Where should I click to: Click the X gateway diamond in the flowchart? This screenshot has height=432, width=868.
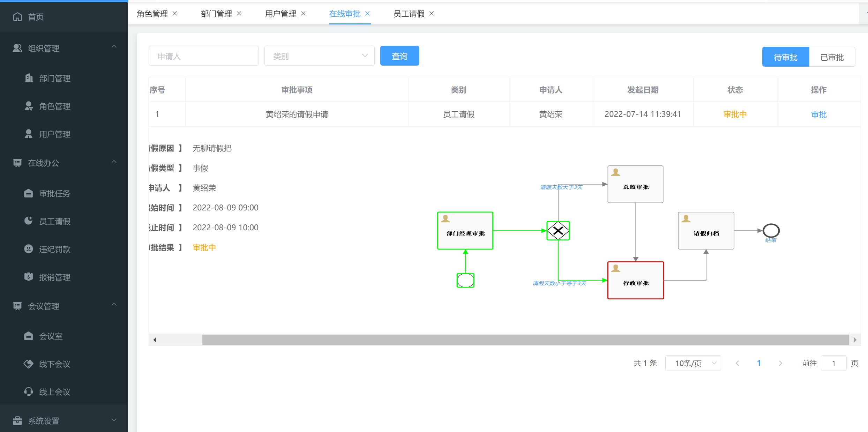(558, 231)
